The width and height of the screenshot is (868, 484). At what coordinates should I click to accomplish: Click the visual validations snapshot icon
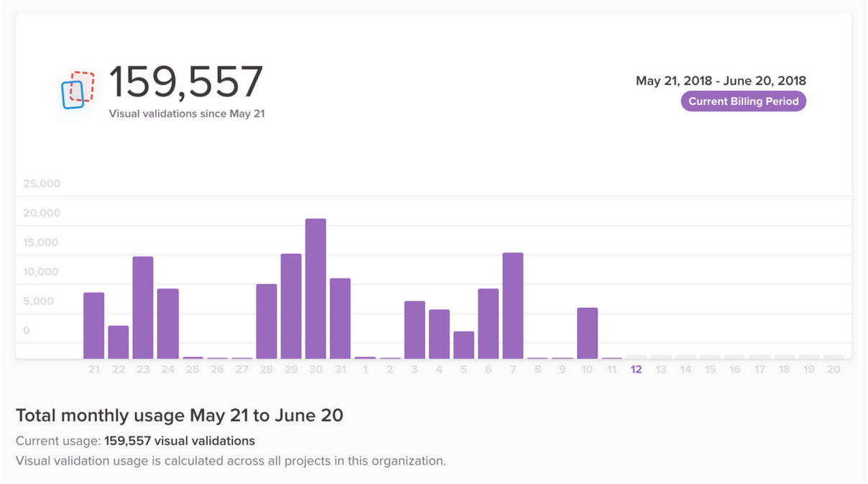78,90
